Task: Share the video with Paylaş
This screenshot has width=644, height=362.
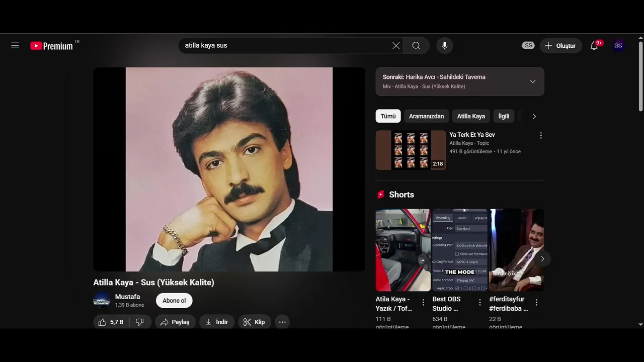Action: [175, 322]
